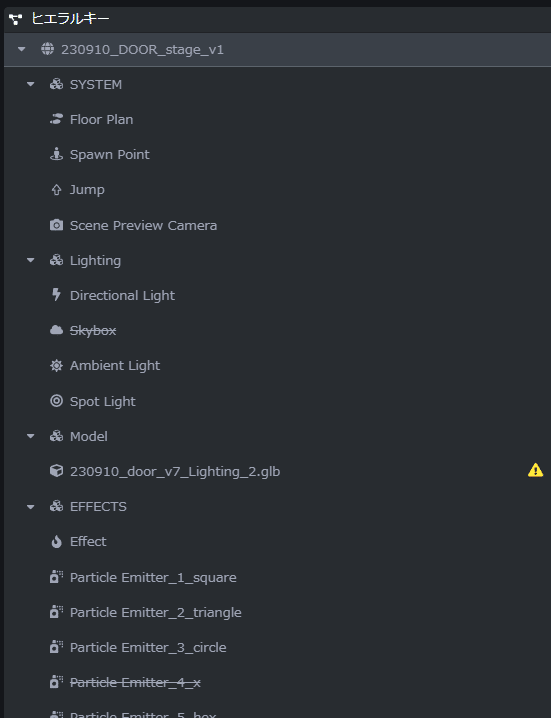This screenshot has width=551, height=718.
Task: Click the globe icon beside 230910_DOOR_stage_v1
Action: [x=47, y=49]
